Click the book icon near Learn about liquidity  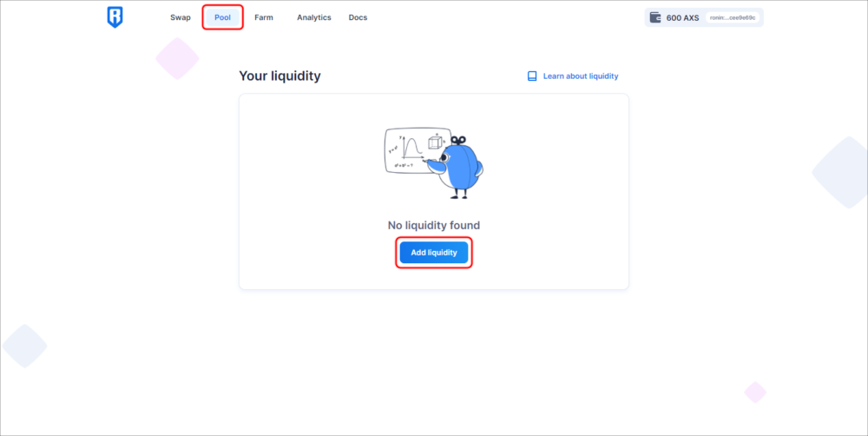click(x=532, y=76)
